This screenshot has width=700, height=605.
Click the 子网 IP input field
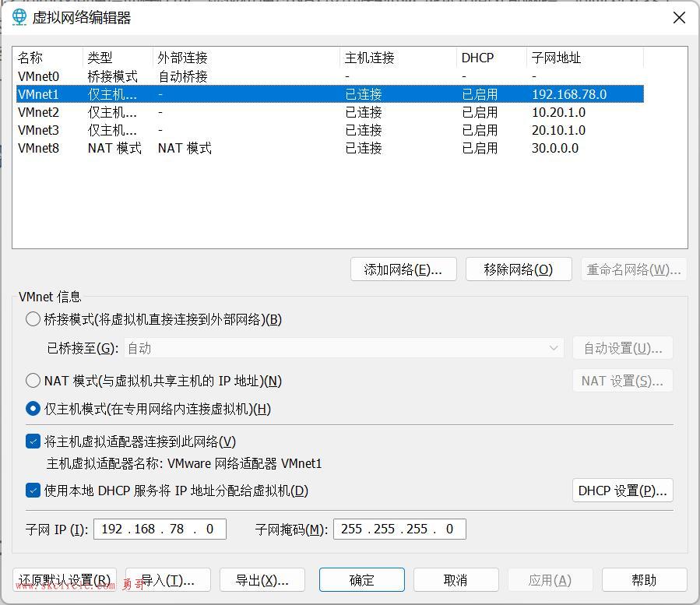point(160,529)
